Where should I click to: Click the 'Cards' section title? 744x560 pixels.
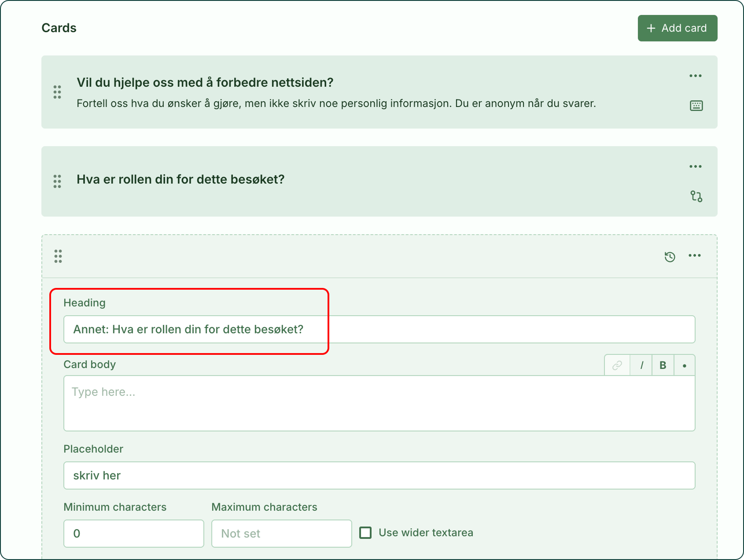click(59, 28)
